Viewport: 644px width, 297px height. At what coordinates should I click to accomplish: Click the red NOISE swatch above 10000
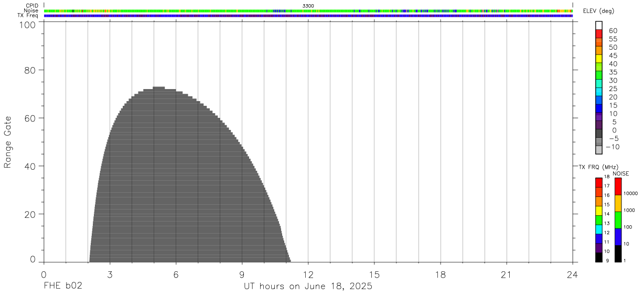[x=618, y=186]
